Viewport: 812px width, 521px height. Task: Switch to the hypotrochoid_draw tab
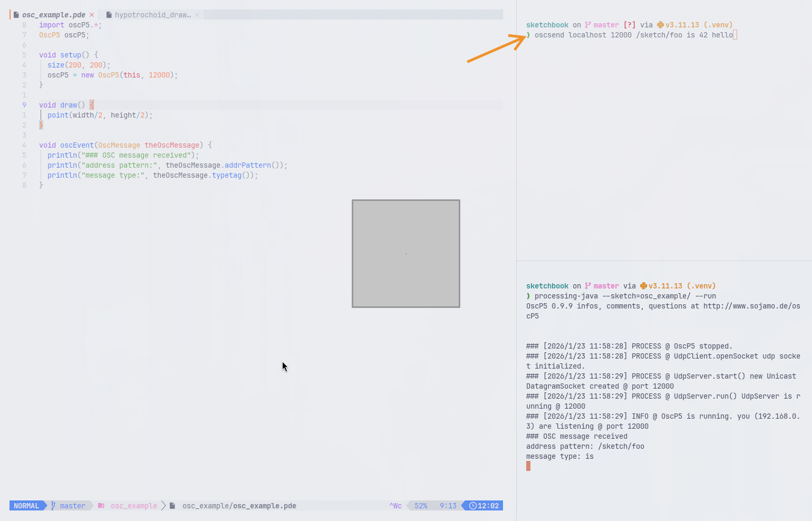coord(153,15)
